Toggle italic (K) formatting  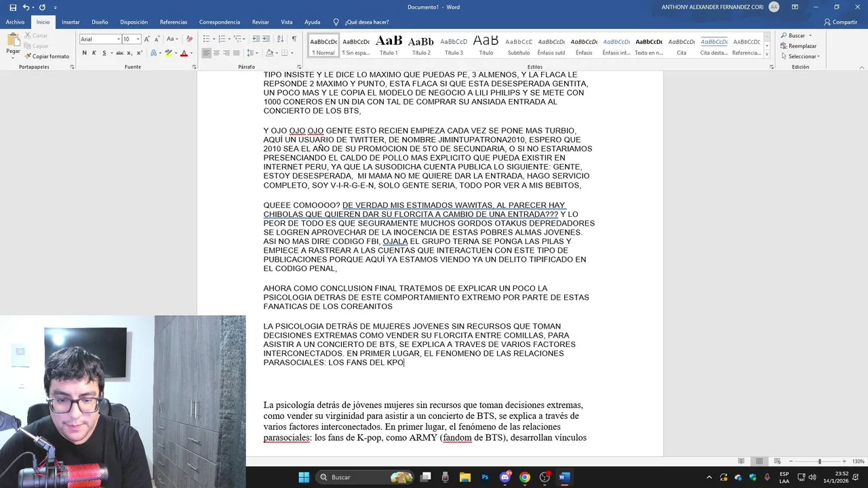[94, 53]
